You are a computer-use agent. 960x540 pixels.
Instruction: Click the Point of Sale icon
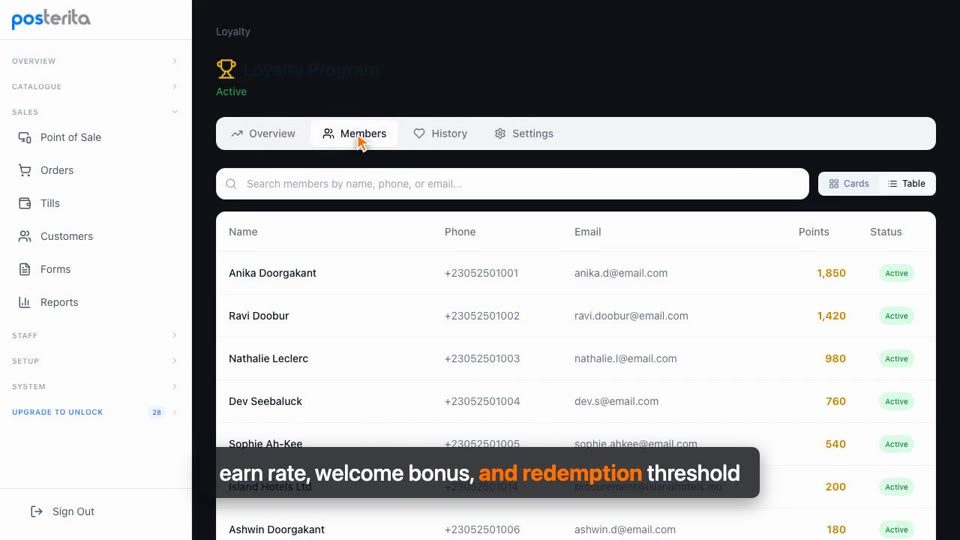click(24, 138)
